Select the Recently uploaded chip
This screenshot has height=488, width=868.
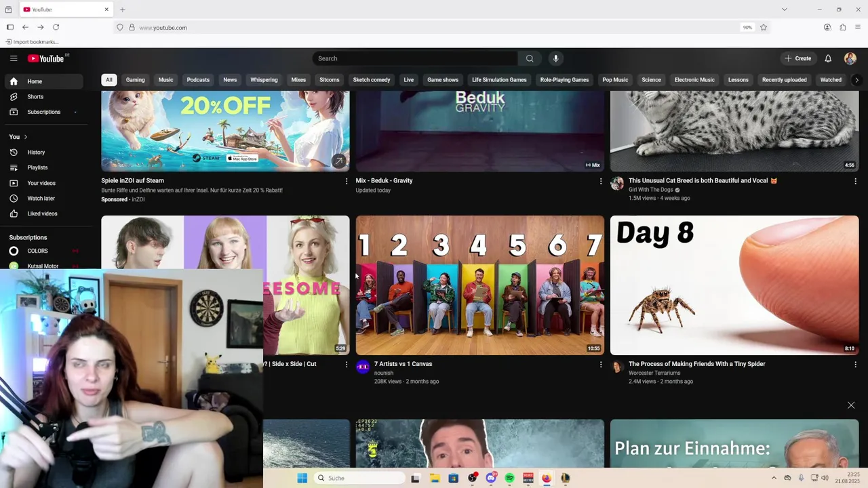click(x=784, y=80)
